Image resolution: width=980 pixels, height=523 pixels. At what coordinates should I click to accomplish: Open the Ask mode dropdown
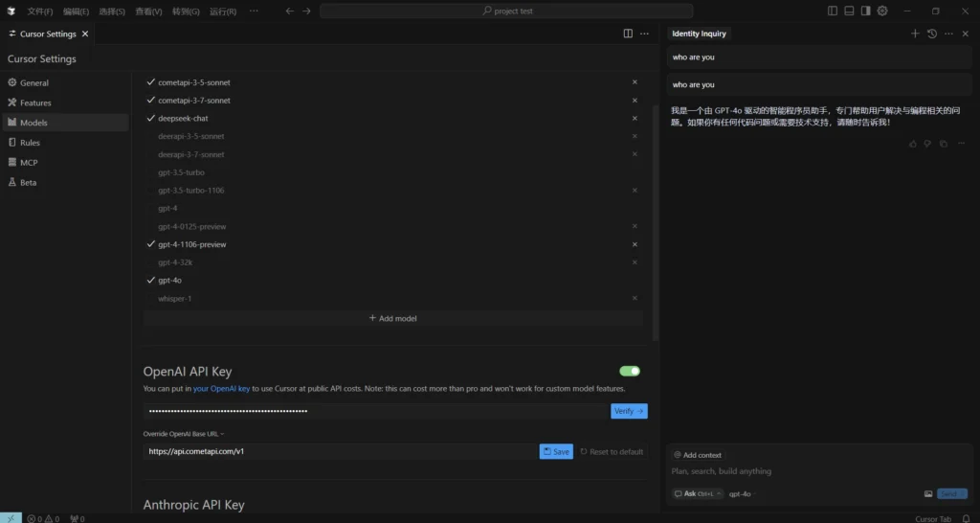[x=698, y=494]
